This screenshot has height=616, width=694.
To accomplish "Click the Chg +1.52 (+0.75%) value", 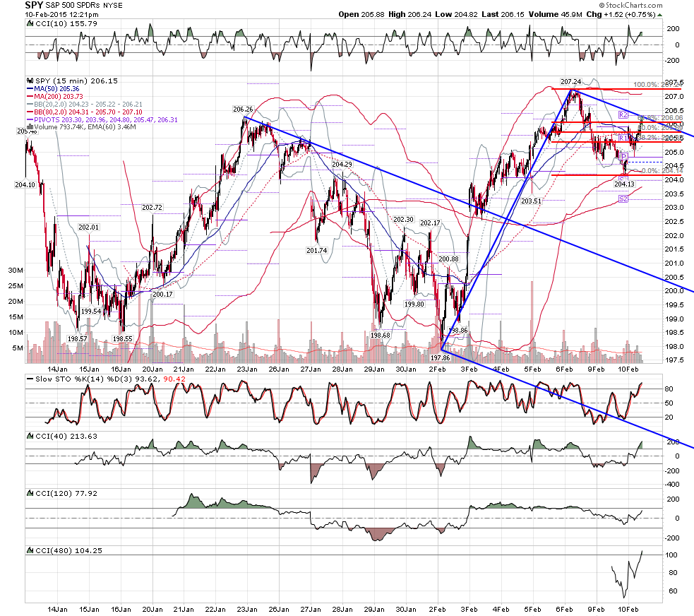I will [621, 14].
